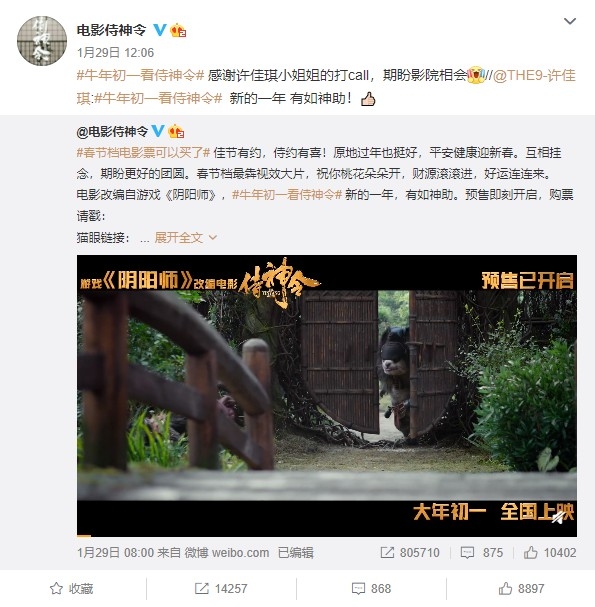Play the 侍神令 movie trailer video
This screenshot has height=607, width=595.
click(327, 396)
